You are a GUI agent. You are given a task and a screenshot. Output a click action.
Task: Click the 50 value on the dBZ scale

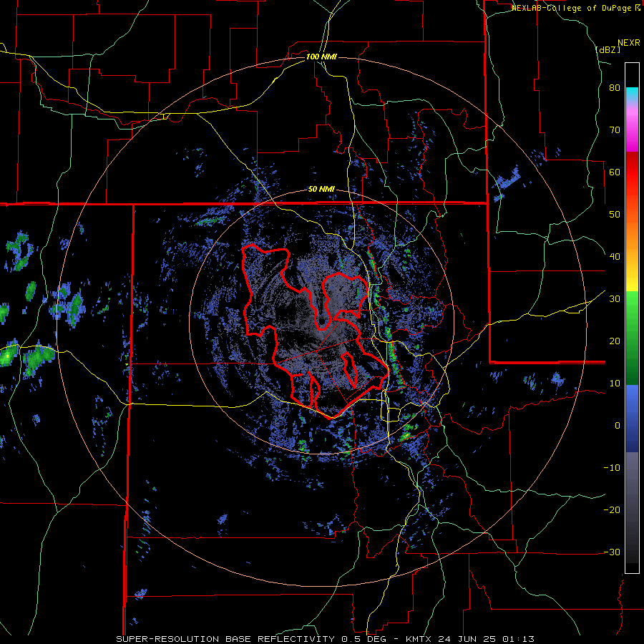click(x=615, y=215)
